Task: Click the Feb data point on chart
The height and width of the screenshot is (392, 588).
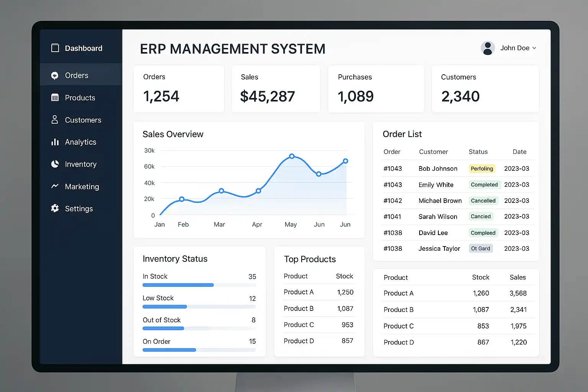Action: (x=182, y=199)
